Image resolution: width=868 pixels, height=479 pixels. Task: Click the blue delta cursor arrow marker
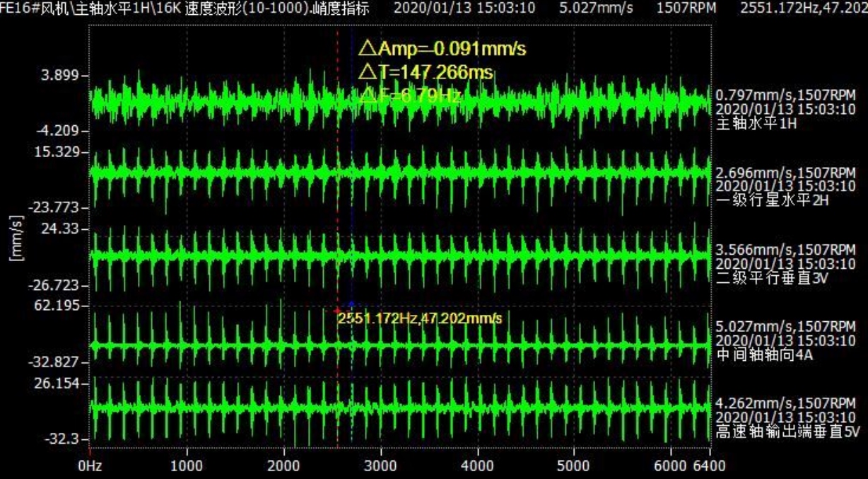point(351,305)
